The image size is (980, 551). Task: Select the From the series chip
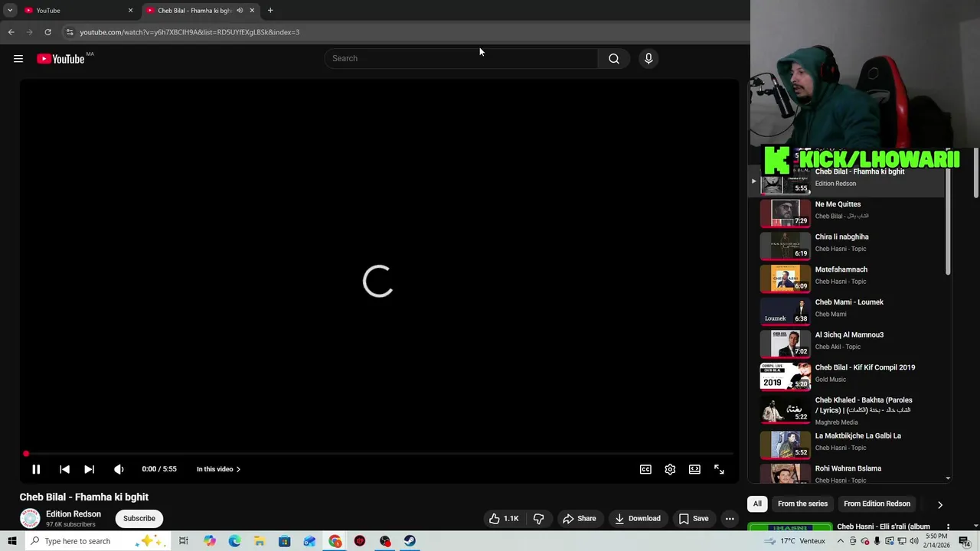[802, 504]
